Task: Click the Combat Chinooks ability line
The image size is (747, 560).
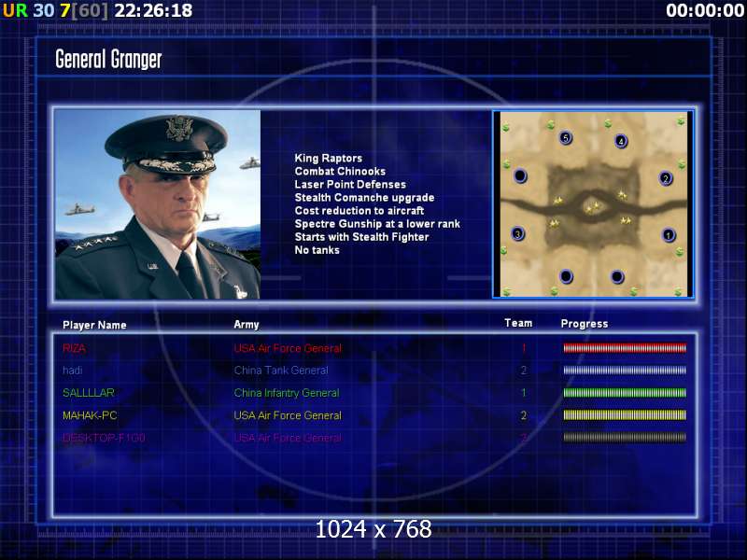Action: point(340,171)
